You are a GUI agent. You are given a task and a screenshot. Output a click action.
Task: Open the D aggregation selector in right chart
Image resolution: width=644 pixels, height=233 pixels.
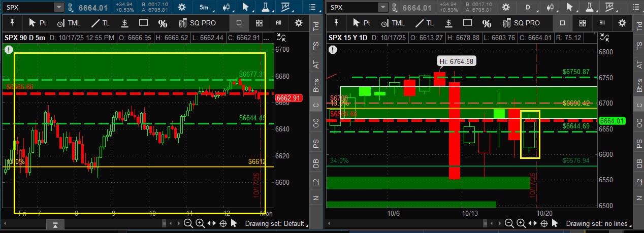click(528, 8)
